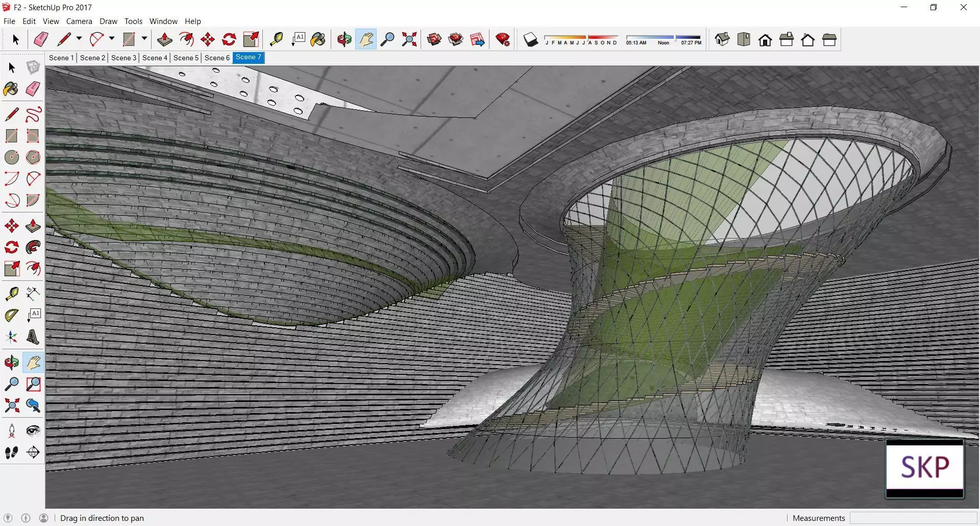
Task: Select the Position Camera tool
Action: click(x=11, y=431)
